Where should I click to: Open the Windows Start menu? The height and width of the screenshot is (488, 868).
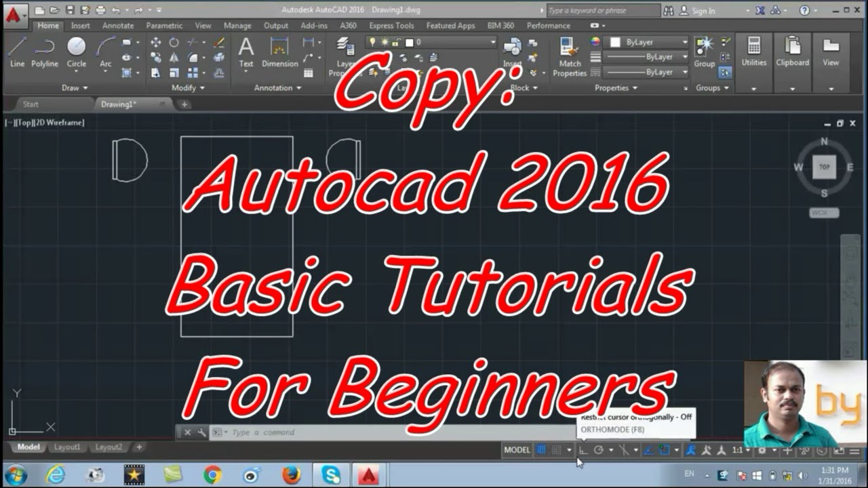coord(16,474)
